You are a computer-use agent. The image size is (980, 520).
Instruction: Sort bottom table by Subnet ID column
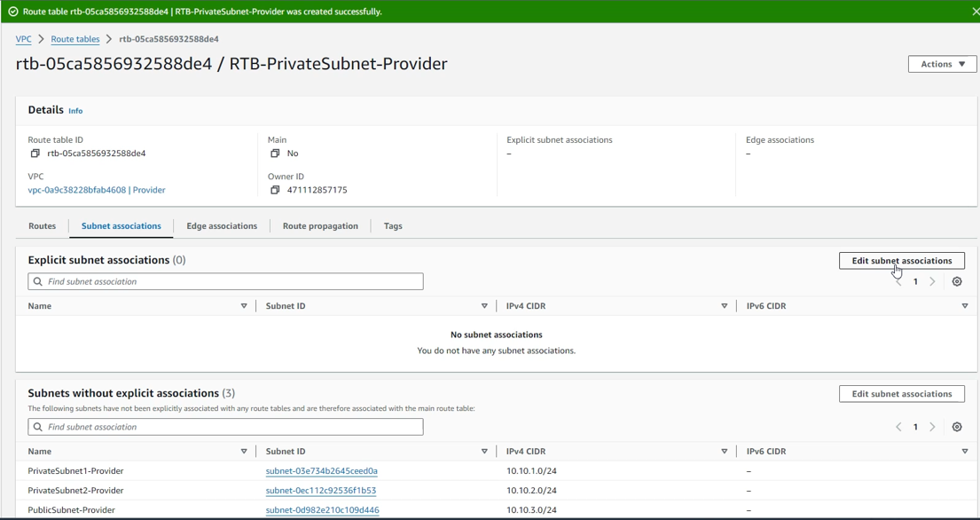click(x=484, y=452)
